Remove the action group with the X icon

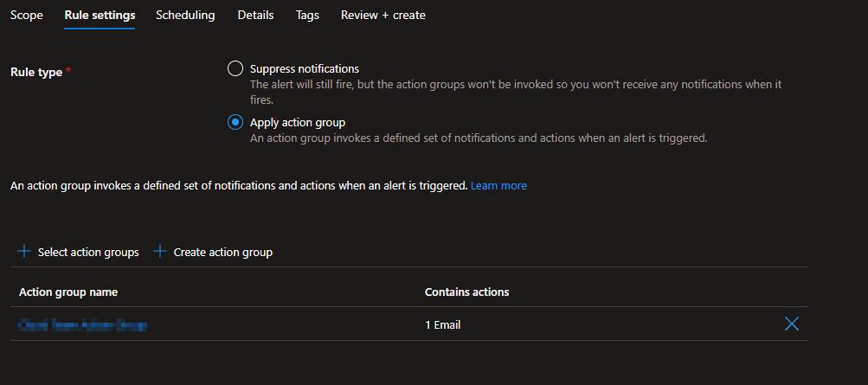(x=792, y=324)
